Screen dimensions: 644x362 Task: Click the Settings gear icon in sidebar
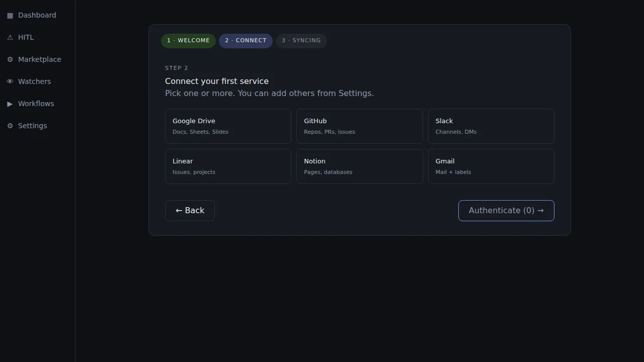point(10,126)
